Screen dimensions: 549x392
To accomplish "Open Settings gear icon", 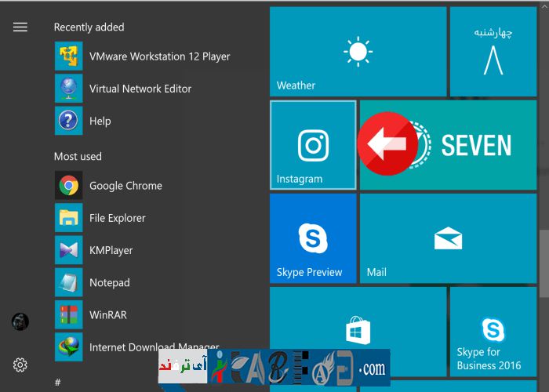I will click(x=20, y=365).
